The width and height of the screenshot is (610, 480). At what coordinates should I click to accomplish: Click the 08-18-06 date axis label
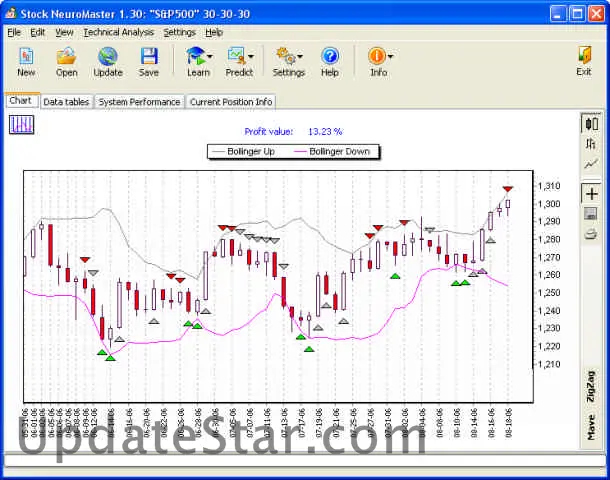508,423
